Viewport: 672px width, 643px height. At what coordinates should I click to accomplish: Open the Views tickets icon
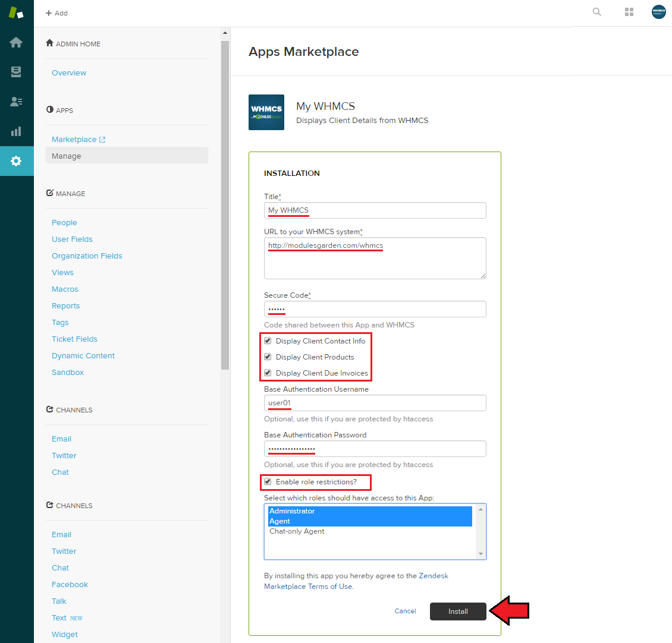[x=16, y=72]
